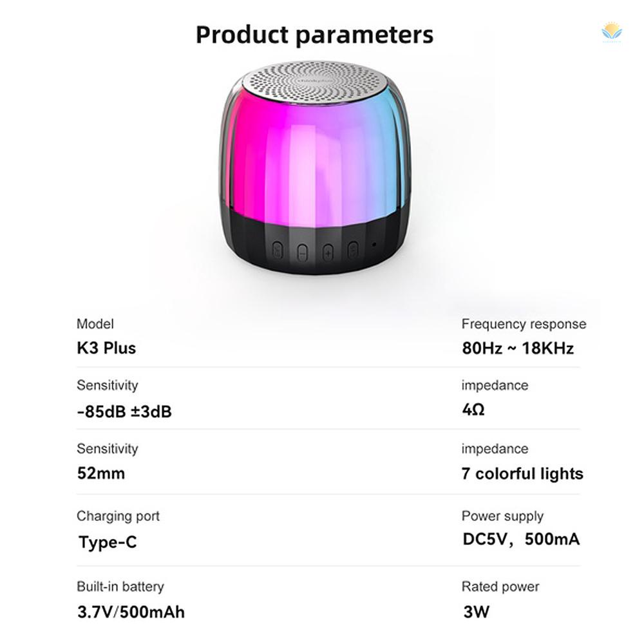Select the K3 Plus model value
The image size is (644, 644).
pyautogui.click(x=106, y=348)
